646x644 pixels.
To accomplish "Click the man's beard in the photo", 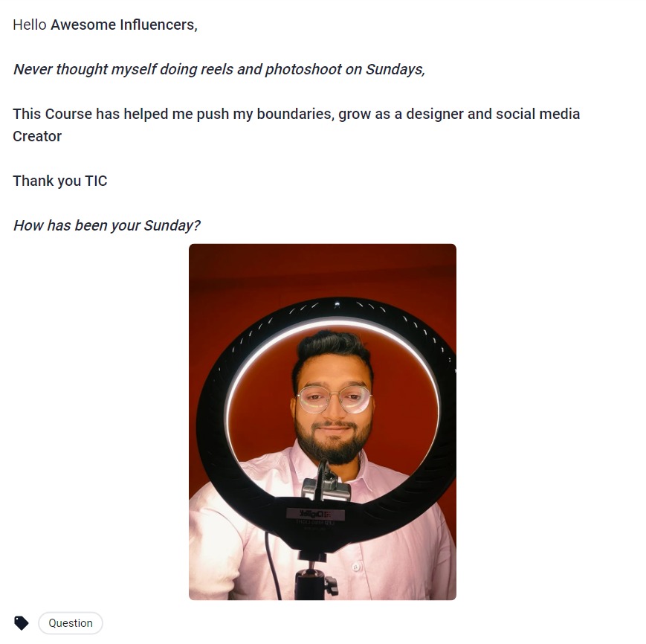I will click(335, 445).
